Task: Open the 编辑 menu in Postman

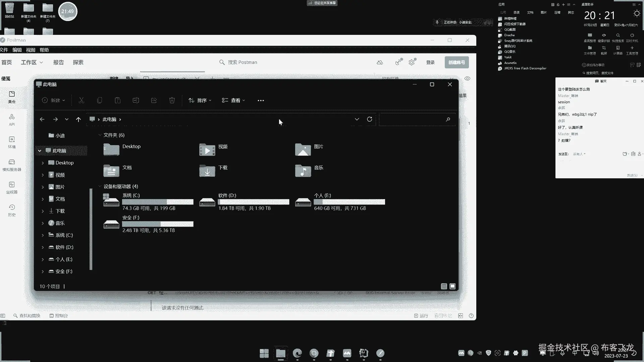Action: [17, 50]
